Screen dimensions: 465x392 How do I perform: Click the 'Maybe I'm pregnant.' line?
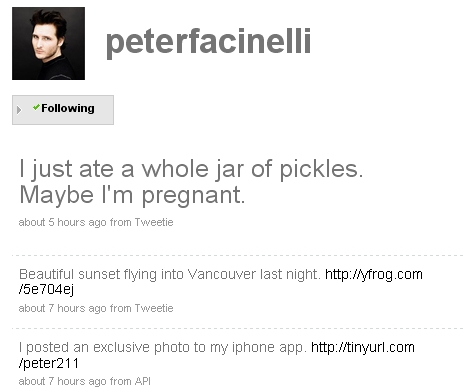(132, 195)
